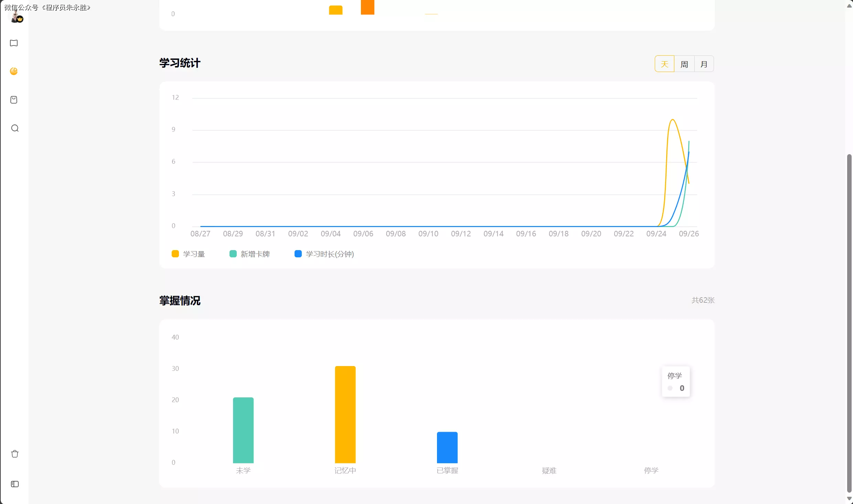Open the trash bin icon

coord(14,454)
